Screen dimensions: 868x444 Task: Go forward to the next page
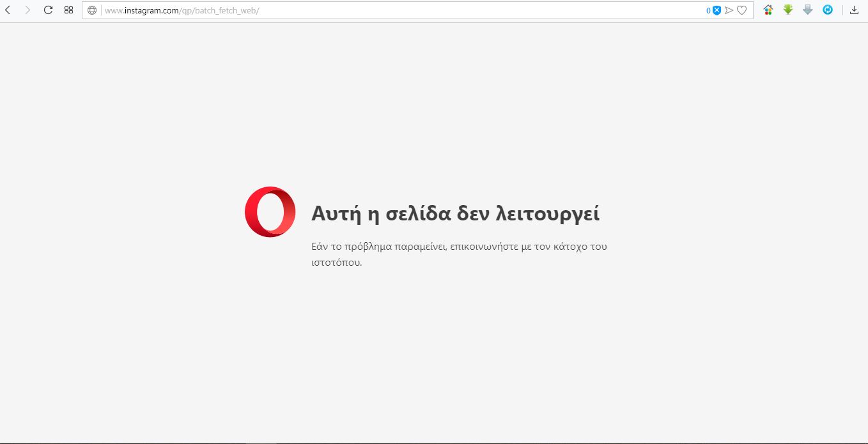coord(27,10)
